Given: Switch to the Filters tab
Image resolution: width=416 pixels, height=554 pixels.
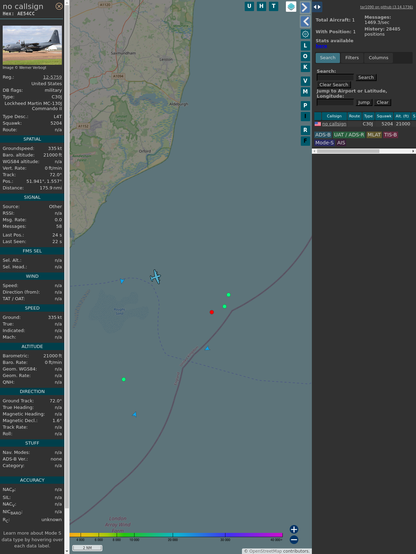Looking at the screenshot, I should pyautogui.click(x=352, y=58).
